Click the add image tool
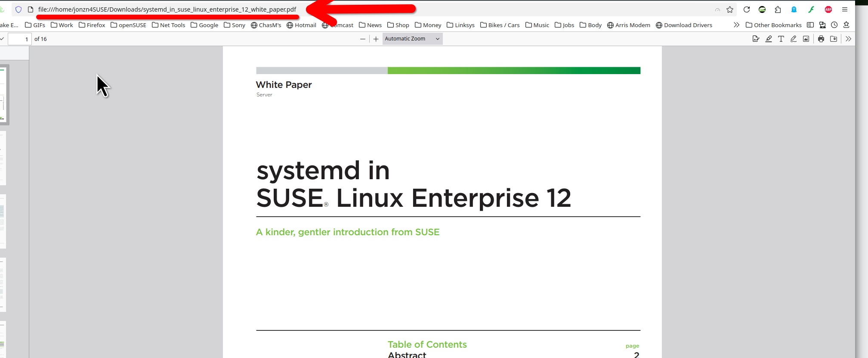Image resolution: width=868 pixels, height=358 pixels. click(x=806, y=39)
